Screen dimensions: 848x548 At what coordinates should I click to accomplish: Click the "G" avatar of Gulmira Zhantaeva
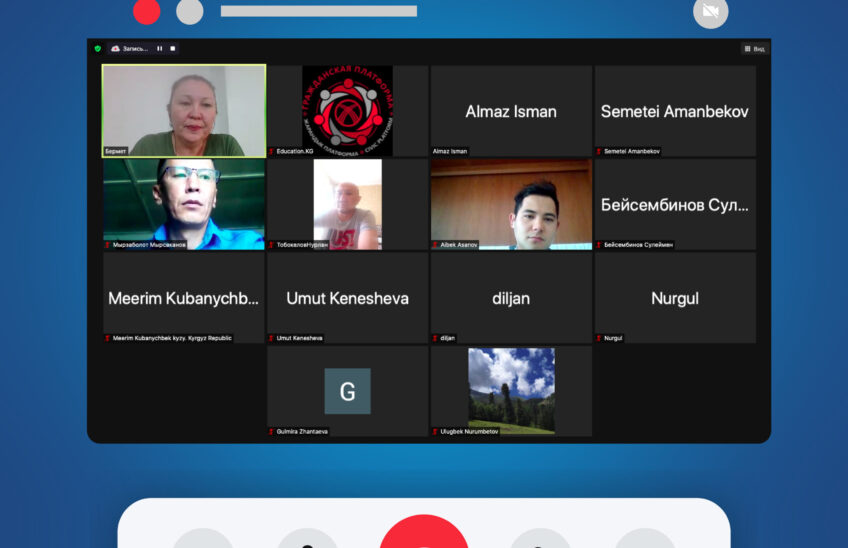point(347,391)
